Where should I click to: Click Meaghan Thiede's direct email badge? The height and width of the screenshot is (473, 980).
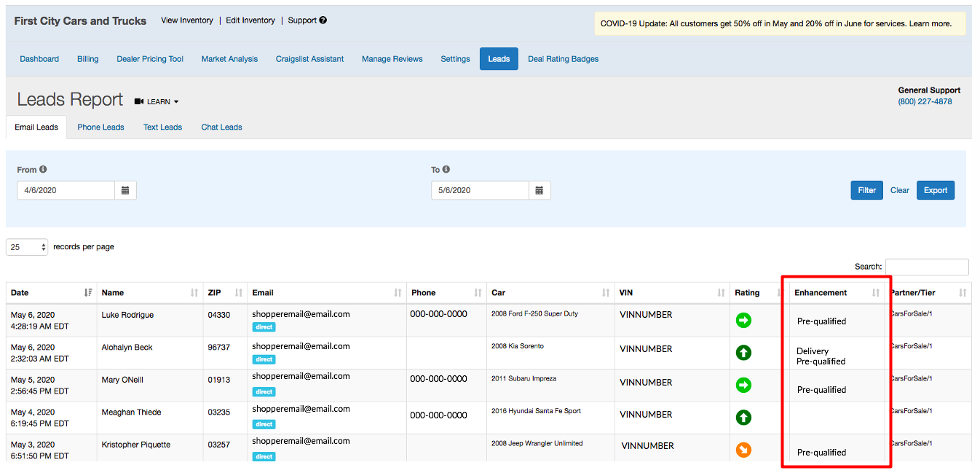264,424
